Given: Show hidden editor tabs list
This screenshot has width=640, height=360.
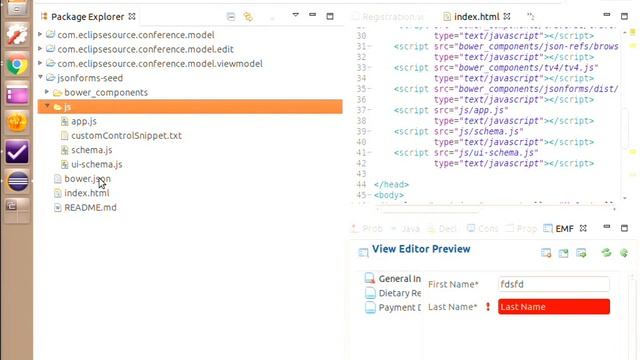Looking at the screenshot, I should point(531,16).
